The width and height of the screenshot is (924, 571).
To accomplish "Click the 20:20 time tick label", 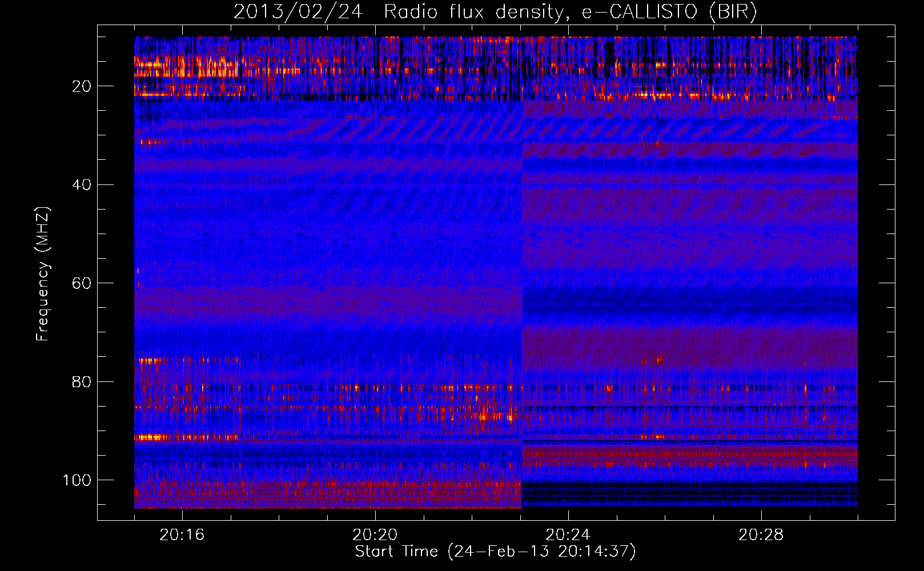I will (x=375, y=535).
